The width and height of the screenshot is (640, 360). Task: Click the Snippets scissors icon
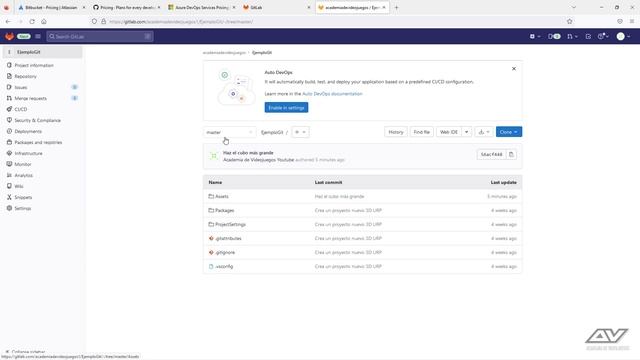9,197
